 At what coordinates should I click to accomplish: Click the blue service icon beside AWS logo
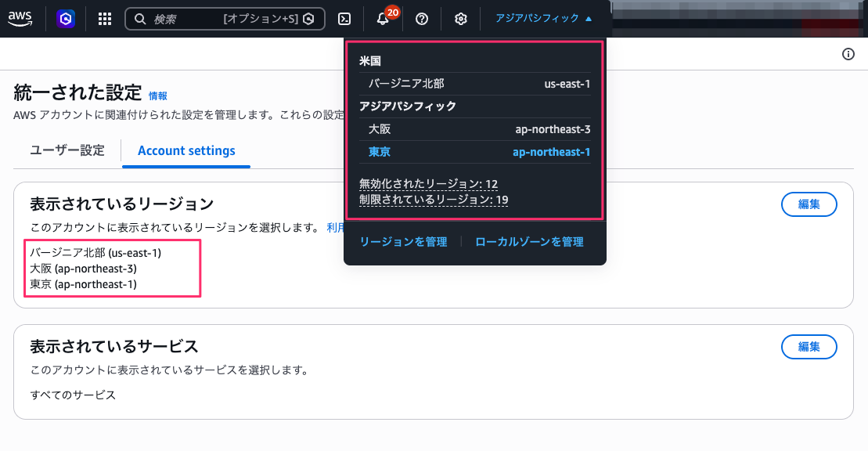[x=65, y=19]
